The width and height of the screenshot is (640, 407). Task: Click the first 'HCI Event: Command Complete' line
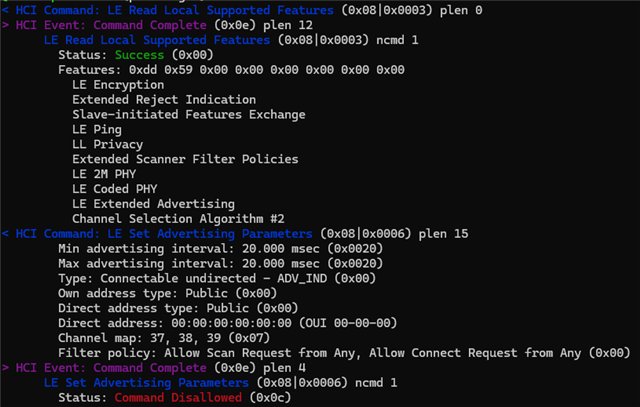pyautogui.click(x=157, y=25)
